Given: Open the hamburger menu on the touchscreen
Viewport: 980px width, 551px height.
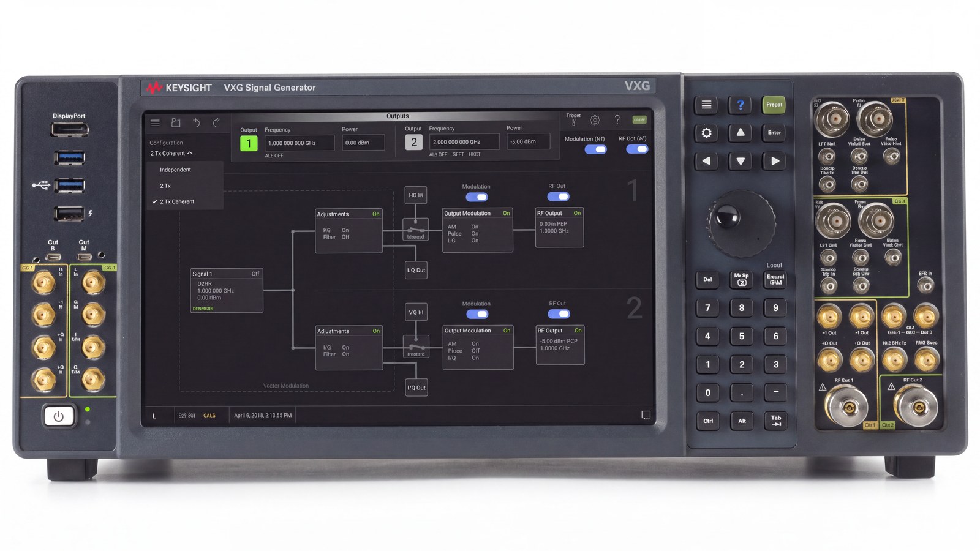Looking at the screenshot, I should (x=155, y=123).
